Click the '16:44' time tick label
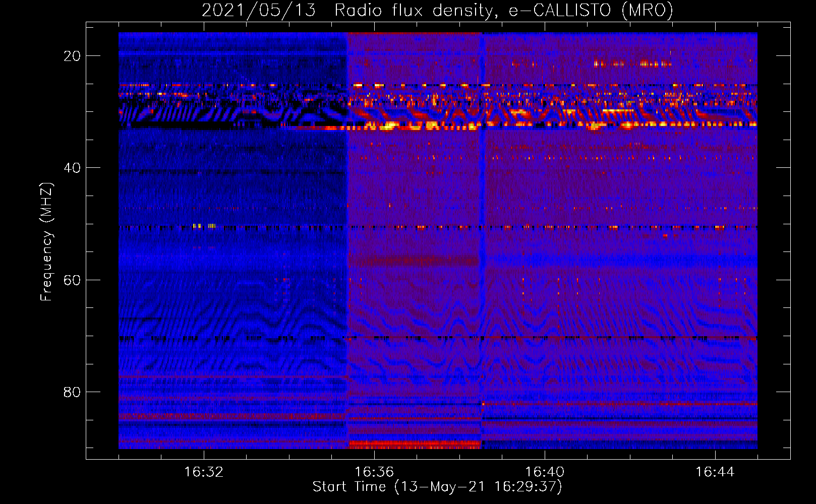Viewport: 816px width, 504px height. [715, 472]
